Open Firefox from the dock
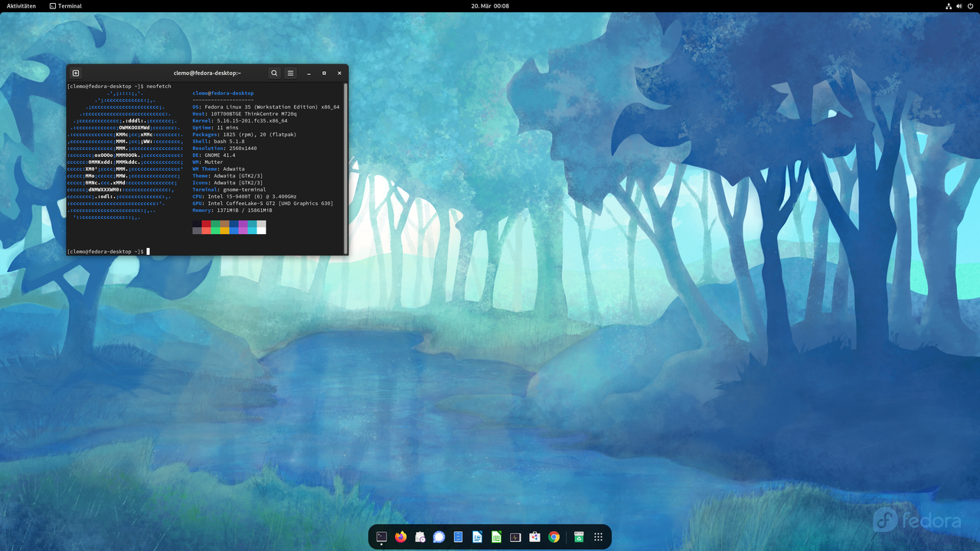The height and width of the screenshot is (551, 980). [x=400, y=536]
